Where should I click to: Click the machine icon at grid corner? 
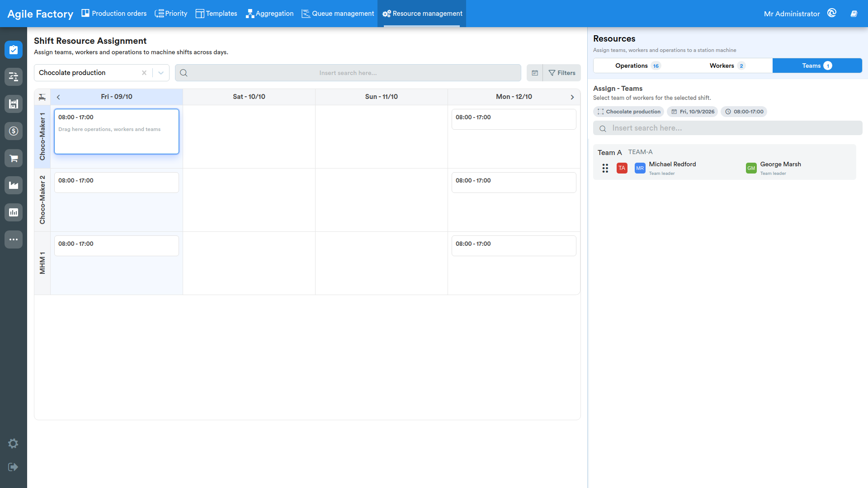point(42,97)
